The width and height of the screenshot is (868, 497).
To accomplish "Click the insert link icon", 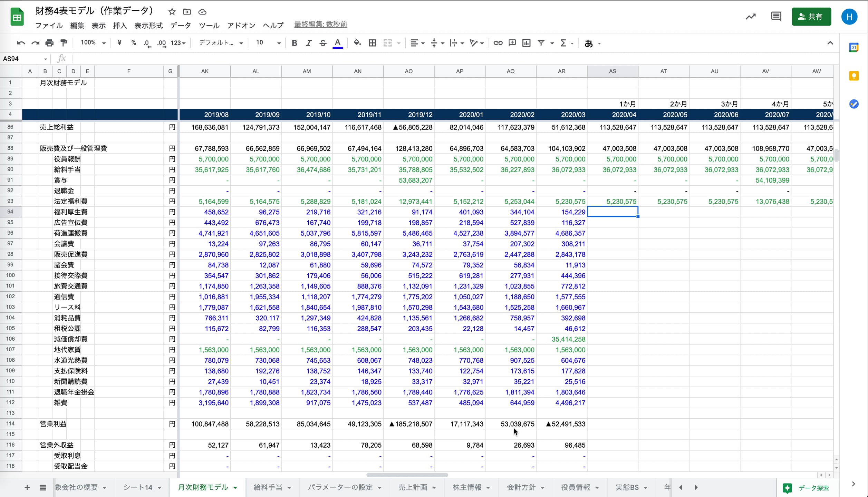I will click(x=498, y=43).
